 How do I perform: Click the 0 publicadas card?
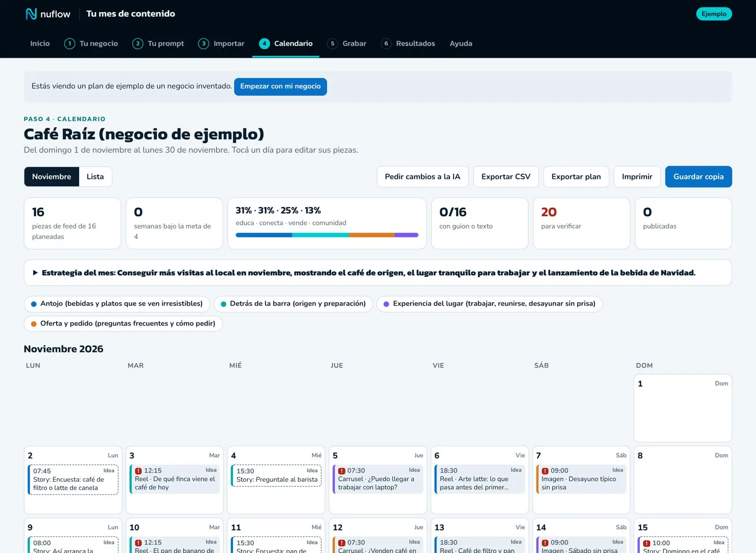click(x=683, y=223)
